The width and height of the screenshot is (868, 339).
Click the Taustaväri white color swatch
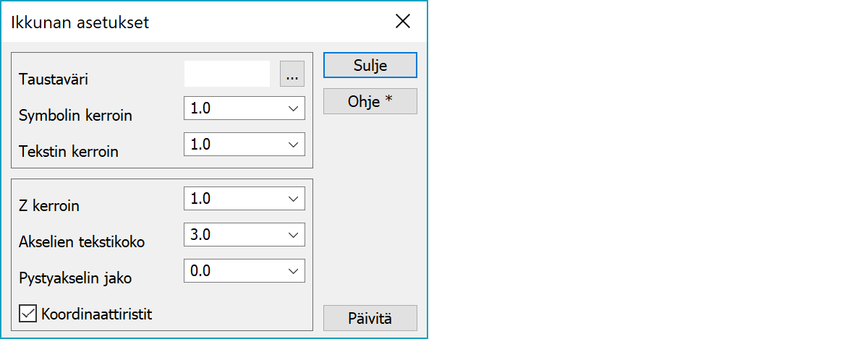click(226, 74)
